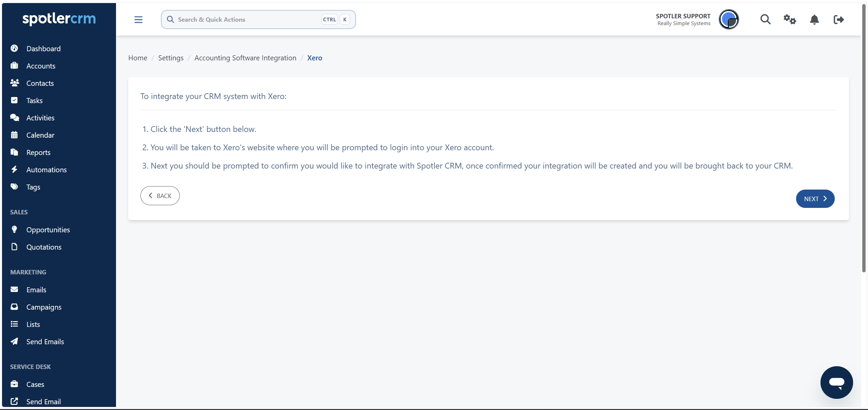
Task: Open Lists under Marketing
Action: tap(33, 324)
